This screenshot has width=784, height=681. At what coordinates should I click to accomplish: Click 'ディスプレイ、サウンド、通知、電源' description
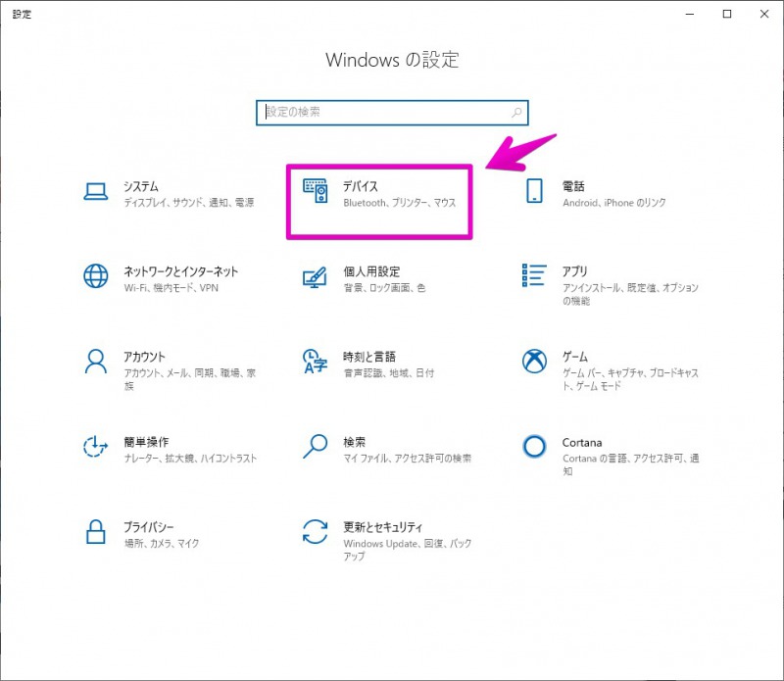coord(189,203)
